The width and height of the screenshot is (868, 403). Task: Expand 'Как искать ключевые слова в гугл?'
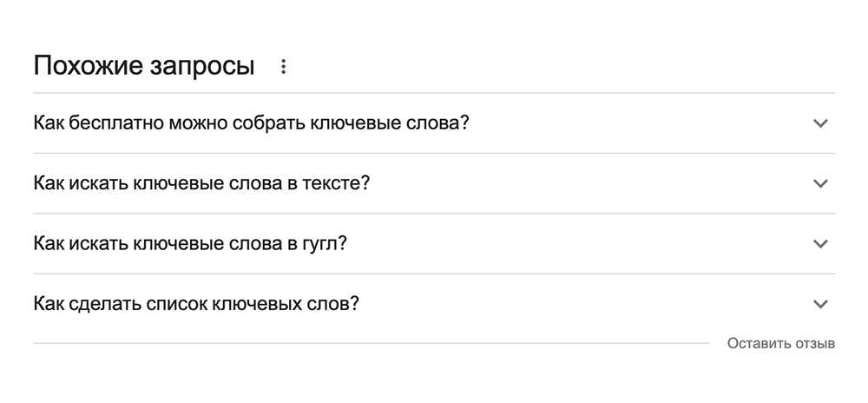190,244
